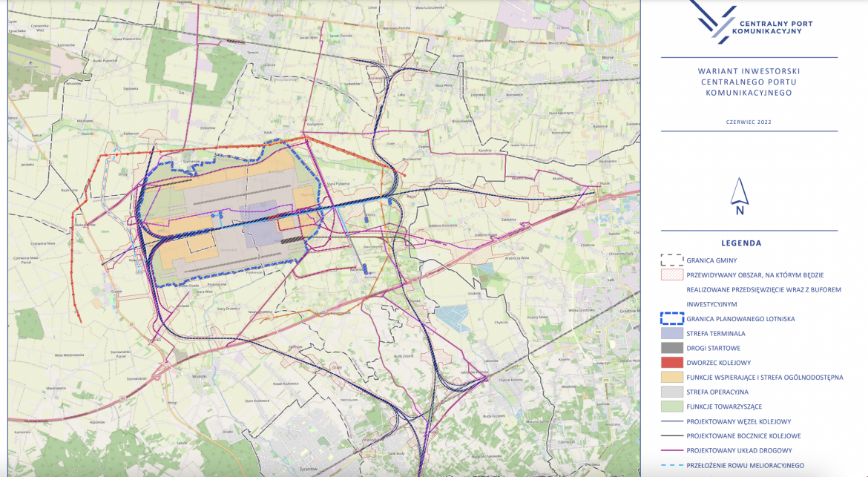The width and height of the screenshot is (868, 477).
Task: Click the Projektowany Węzeł Kolejowy line symbol
Action: coord(671,421)
